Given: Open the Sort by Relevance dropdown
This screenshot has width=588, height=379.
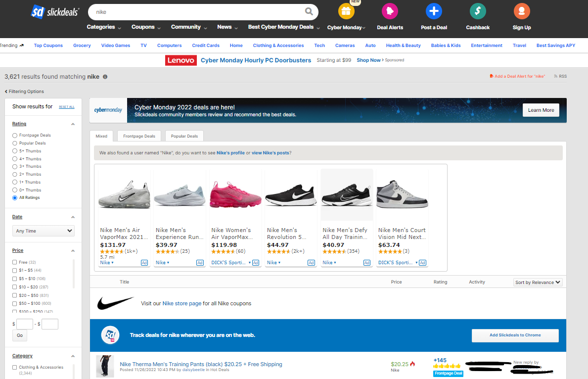Looking at the screenshot, I should [x=538, y=282].
